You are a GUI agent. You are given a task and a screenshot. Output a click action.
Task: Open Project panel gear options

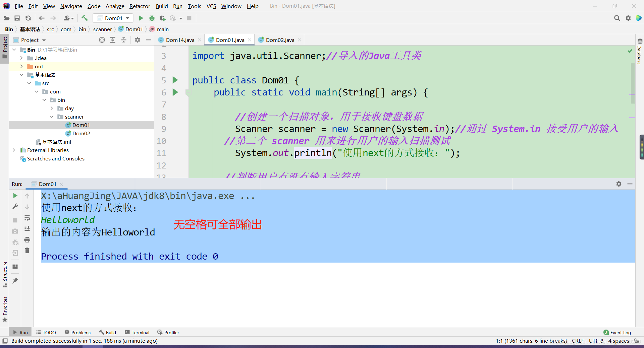[x=137, y=40]
